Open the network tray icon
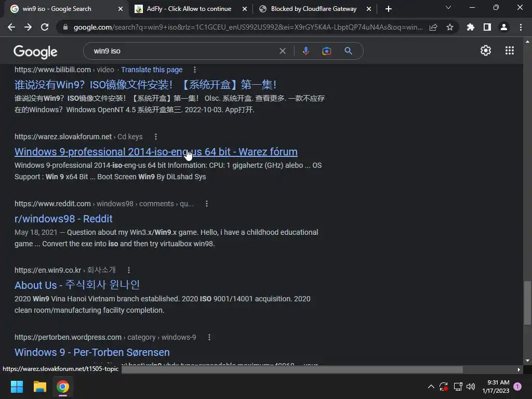The image size is (532, 399). 458,387
